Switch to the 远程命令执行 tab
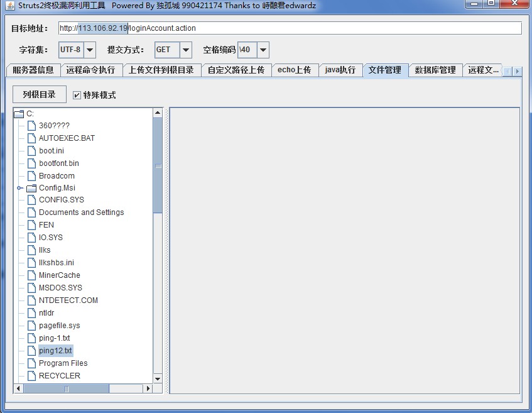 coord(90,70)
